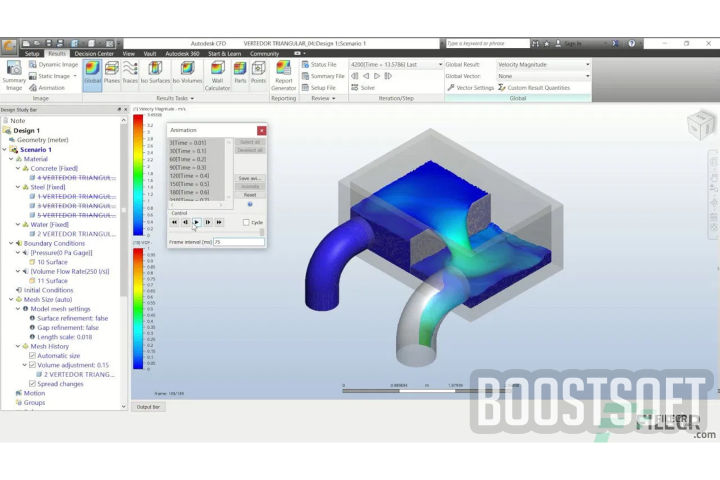Select the Iso Surfaces tool

[155, 72]
